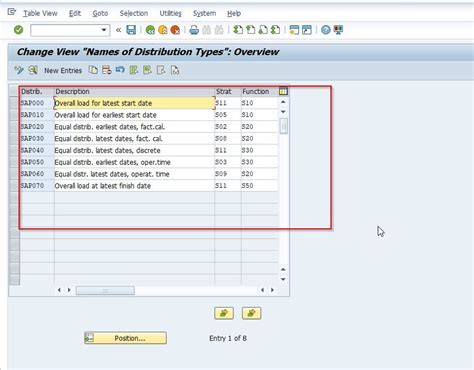Collapse the command field with the double-chevron
The width and height of the screenshot is (474, 370).
pyautogui.click(x=118, y=30)
